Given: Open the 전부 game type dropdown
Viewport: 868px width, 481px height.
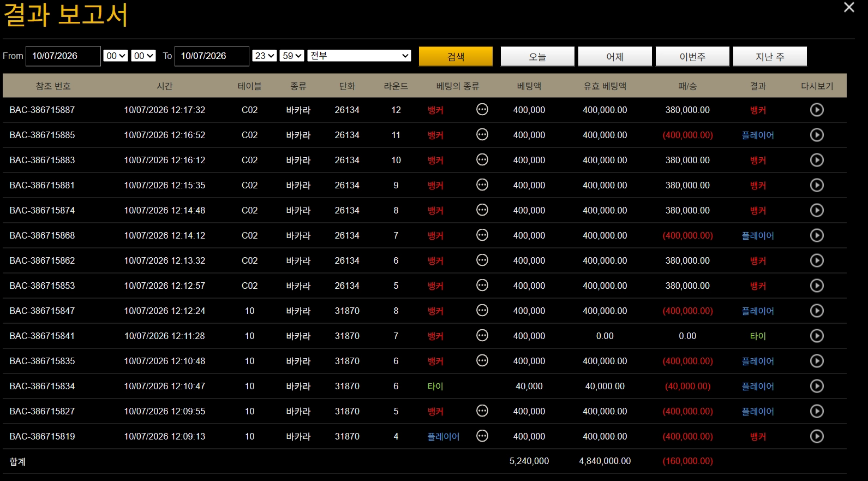Looking at the screenshot, I should coord(359,56).
